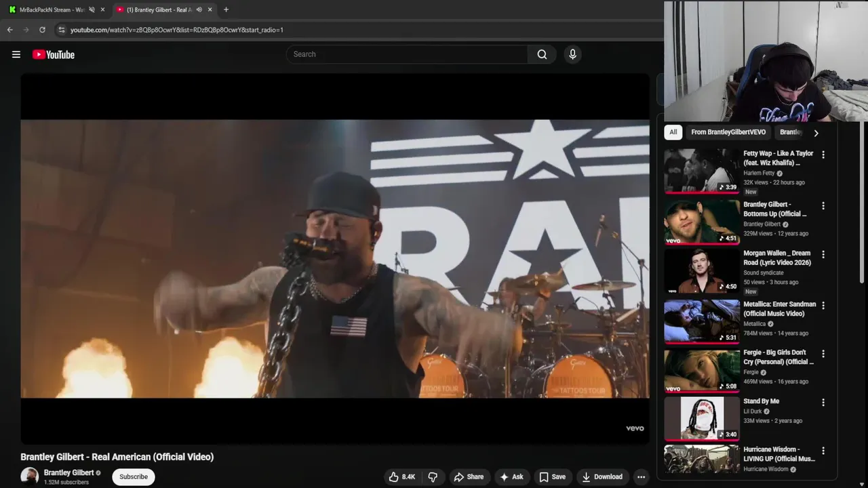Viewport: 868px width, 488px height.
Task: Click the YouTube search input field
Action: [407, 54]
